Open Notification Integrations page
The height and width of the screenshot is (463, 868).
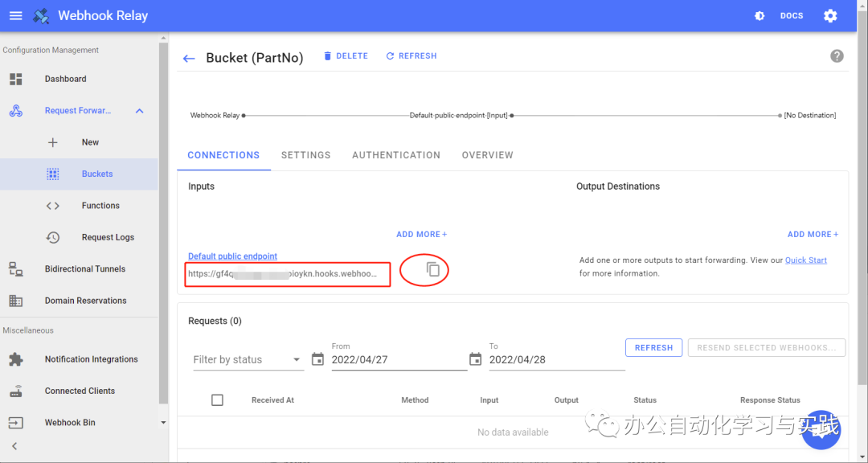click(x=92, y=359)
